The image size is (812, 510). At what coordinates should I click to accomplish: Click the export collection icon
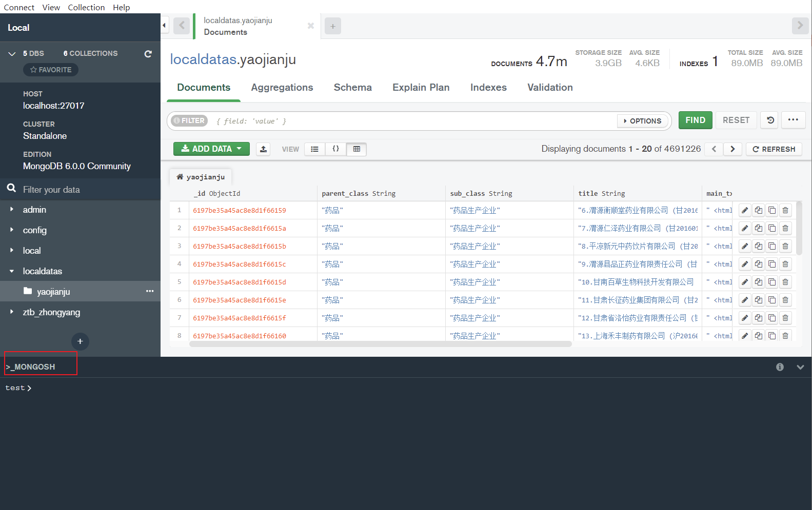click(263, 149)
